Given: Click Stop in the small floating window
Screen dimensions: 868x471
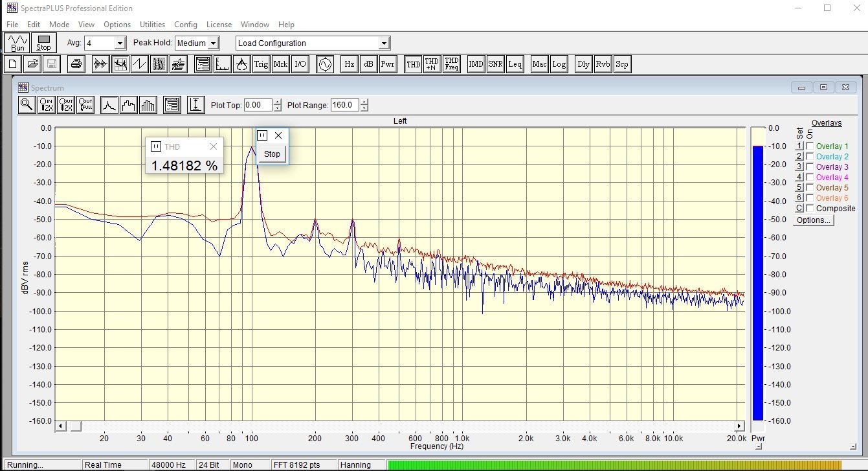Looking at the screenshot, I should click(x=272, y=154).
